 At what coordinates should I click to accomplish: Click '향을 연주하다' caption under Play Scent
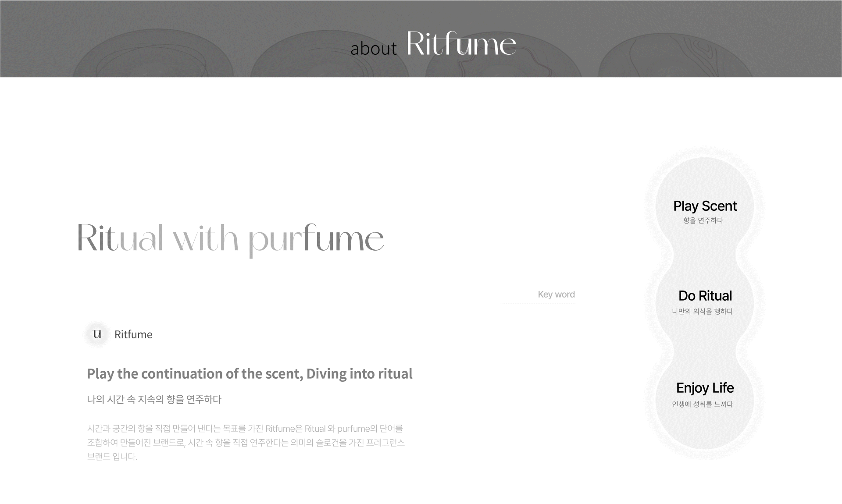703,220
